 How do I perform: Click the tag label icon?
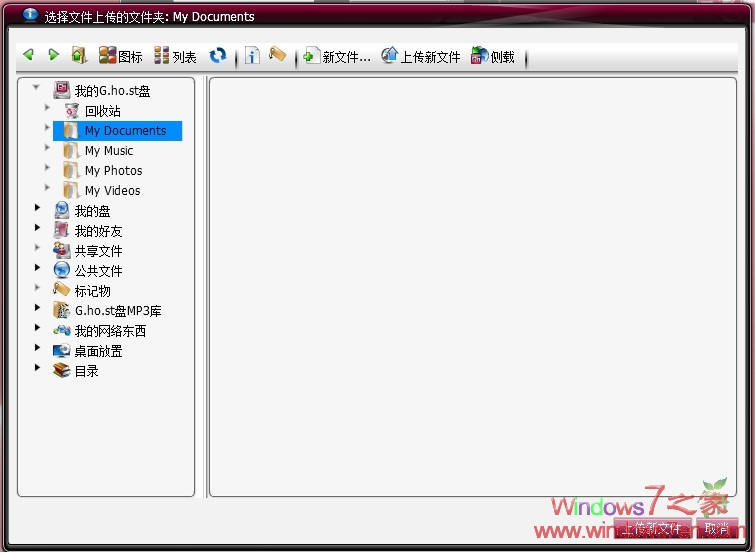click(278, 56)
